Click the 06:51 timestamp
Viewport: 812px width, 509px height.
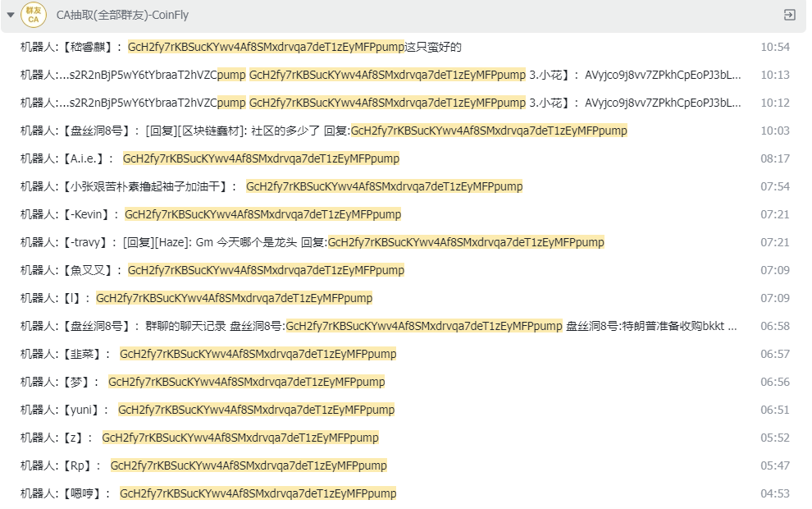click(775, 410)
